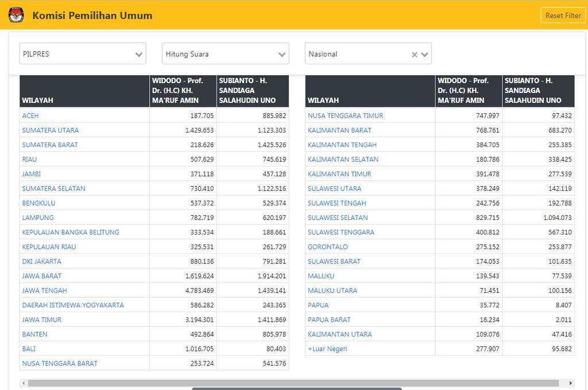Click Bali value 1.016.705
This screenshot has height=390, width=588.
pyautogui.click(x=199, y=349)
